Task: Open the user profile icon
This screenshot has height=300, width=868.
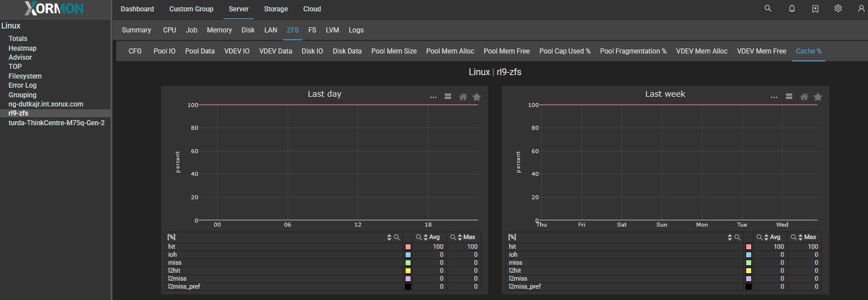Action: pyautogui.click(x=861, y=9)
